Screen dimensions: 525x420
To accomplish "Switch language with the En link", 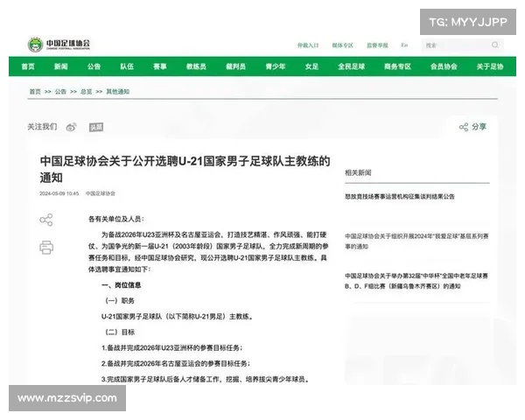I will pos(403,44).
